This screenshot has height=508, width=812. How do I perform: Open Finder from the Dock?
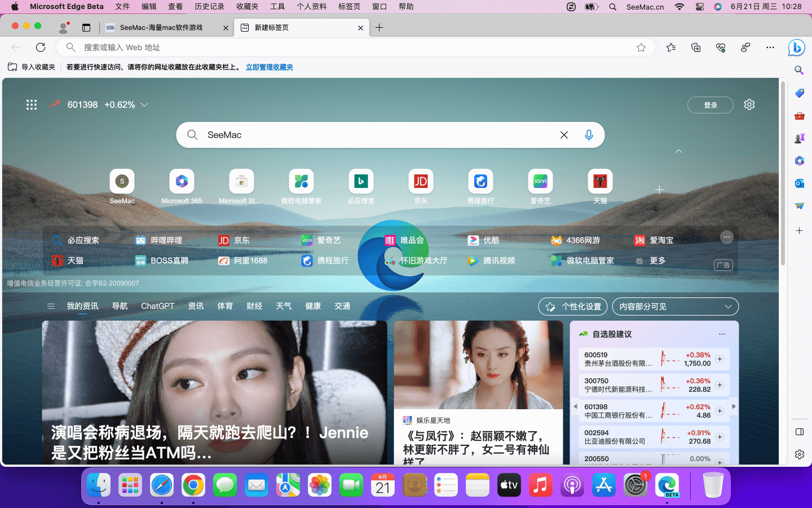tap(99, 485)
